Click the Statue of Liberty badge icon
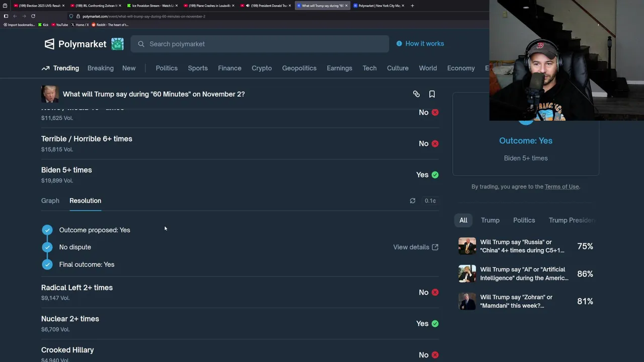This screenshot has height=362, width=644. pos(117,44)
